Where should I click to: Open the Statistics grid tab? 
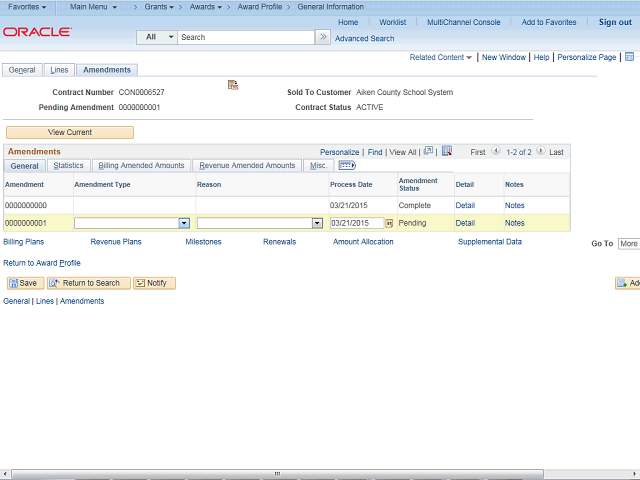[x=69, y=165]
